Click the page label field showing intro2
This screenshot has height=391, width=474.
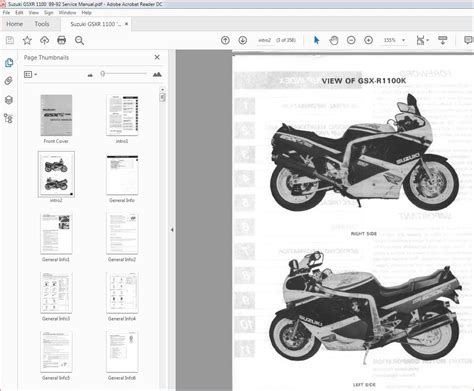(x=265, y=40)
